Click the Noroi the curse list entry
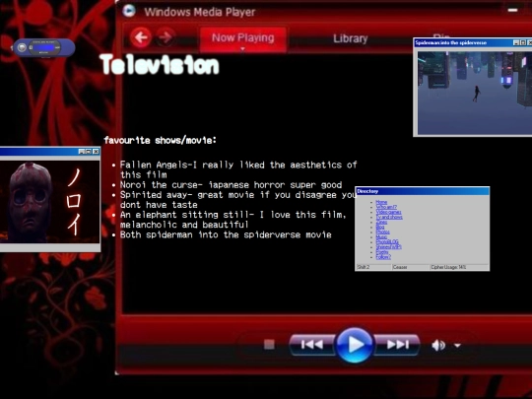 (231, 185)
